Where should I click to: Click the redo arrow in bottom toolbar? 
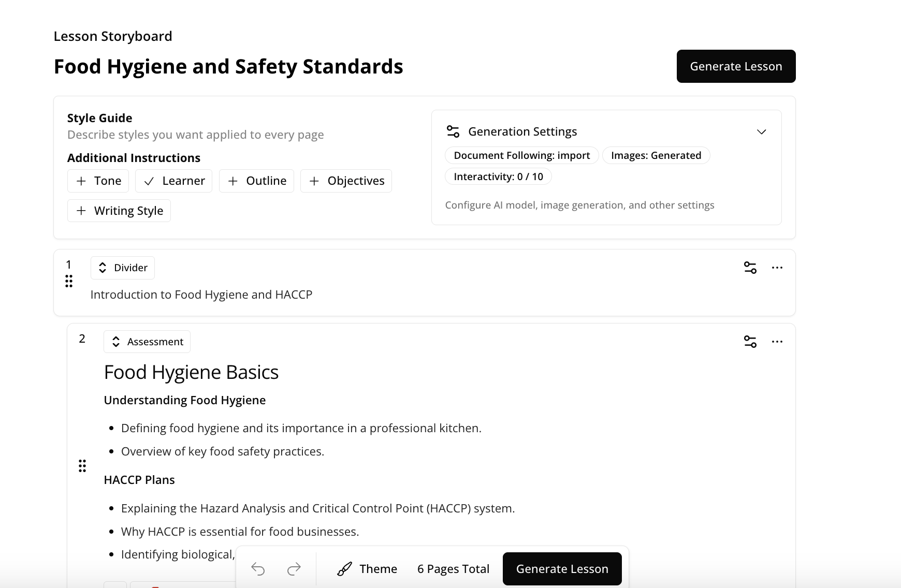(x=294, y=569)
